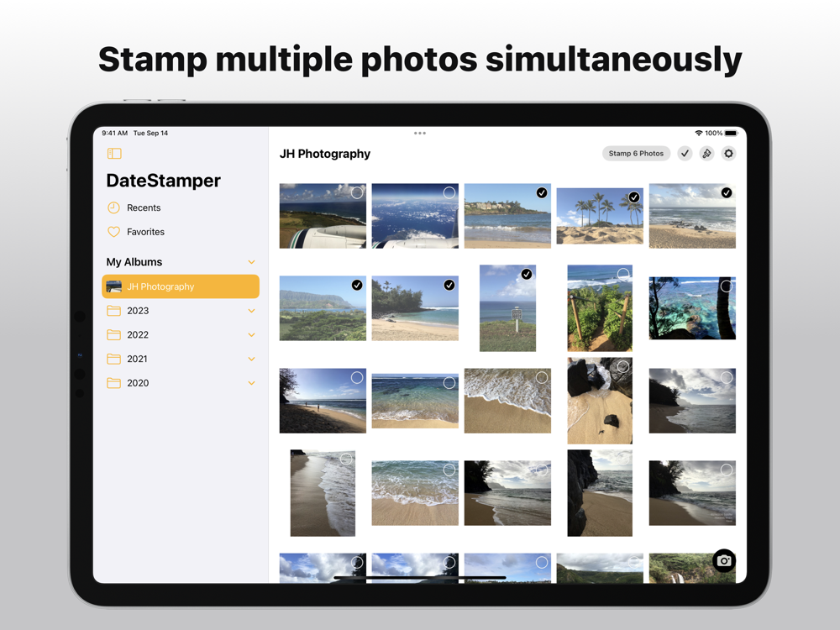Screen dimensions: 840x630
Task: Open the stamp style tool icon
Action: (x=706, y=154)
